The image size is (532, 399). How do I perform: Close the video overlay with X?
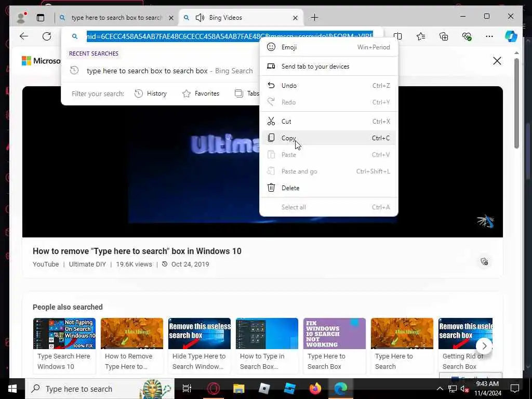497,61
